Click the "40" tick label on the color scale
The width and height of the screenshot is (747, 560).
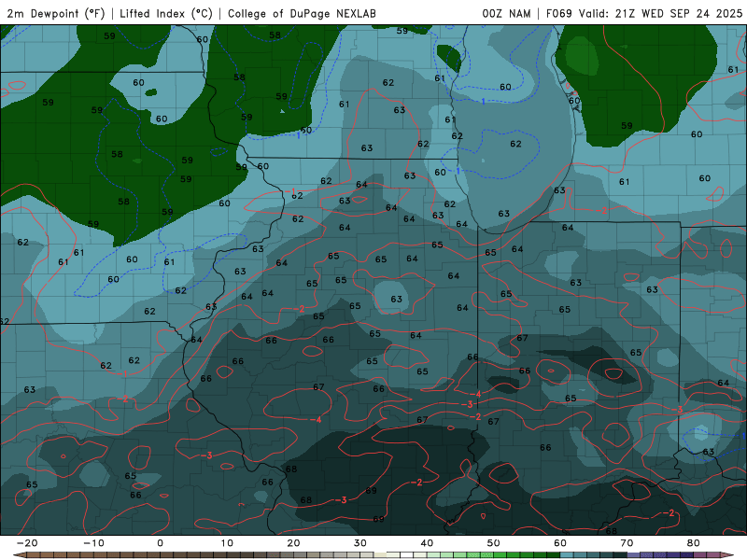(x=427, y=543)
